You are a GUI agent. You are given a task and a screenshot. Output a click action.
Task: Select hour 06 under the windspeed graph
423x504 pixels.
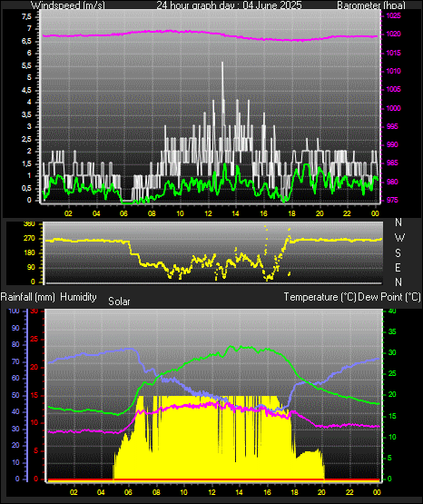pyautogui.click(x=123, y=213)
